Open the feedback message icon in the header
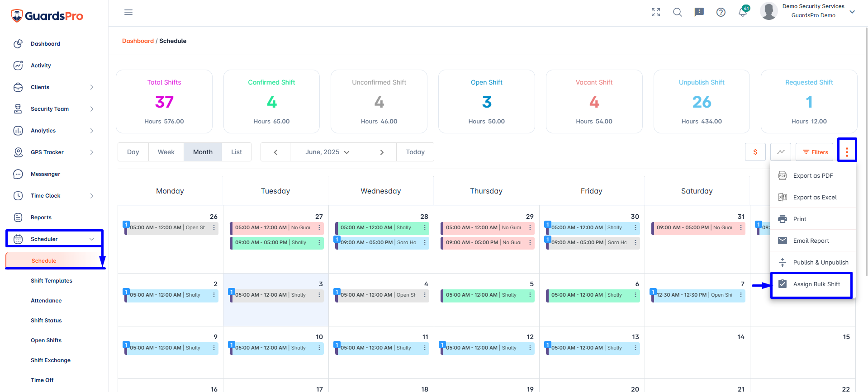 (x=699, y=12)
